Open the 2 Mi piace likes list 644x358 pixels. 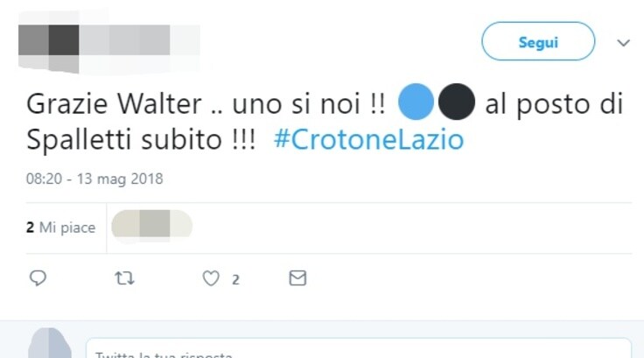click(x=60, y=228)
